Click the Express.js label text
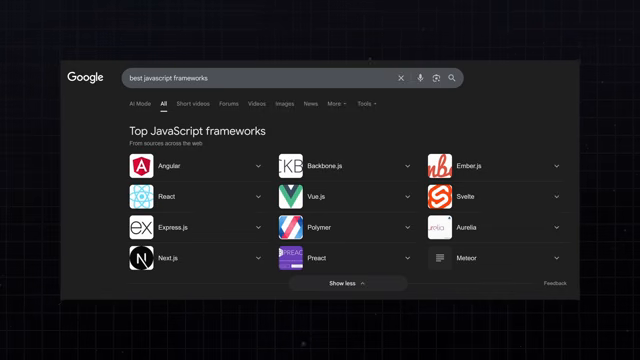This screenshot has height=360, width=640. 173,227
